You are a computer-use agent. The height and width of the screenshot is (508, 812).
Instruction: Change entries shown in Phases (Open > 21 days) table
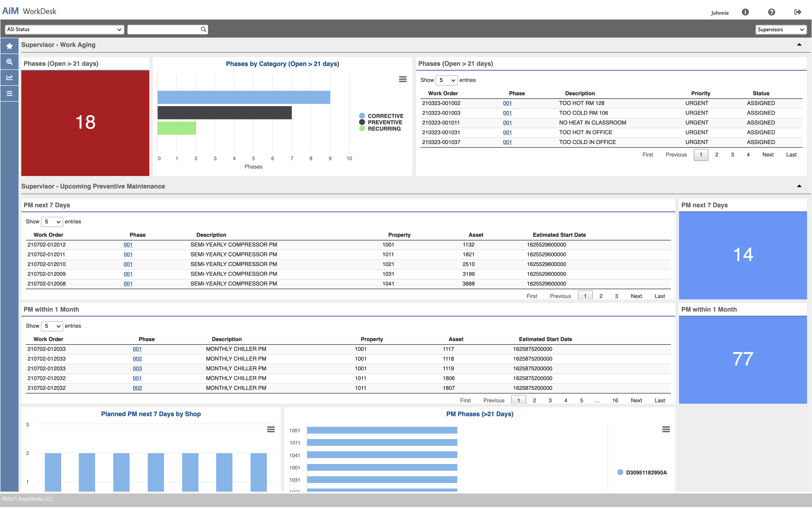pos(447,80)
